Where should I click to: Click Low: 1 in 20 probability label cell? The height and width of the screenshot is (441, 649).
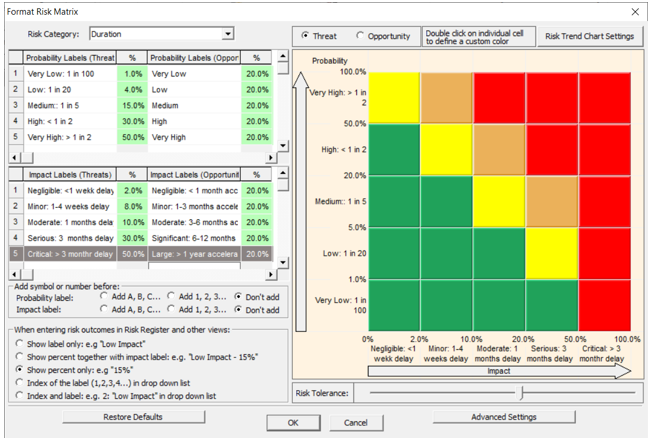tap(70, 89)
